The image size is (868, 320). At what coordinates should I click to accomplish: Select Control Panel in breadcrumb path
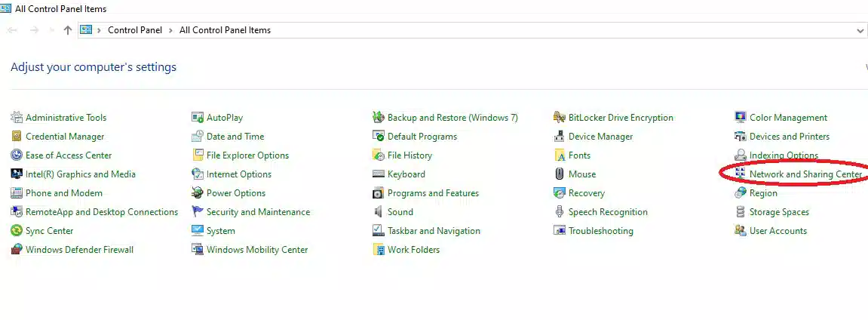click(135, 30)
